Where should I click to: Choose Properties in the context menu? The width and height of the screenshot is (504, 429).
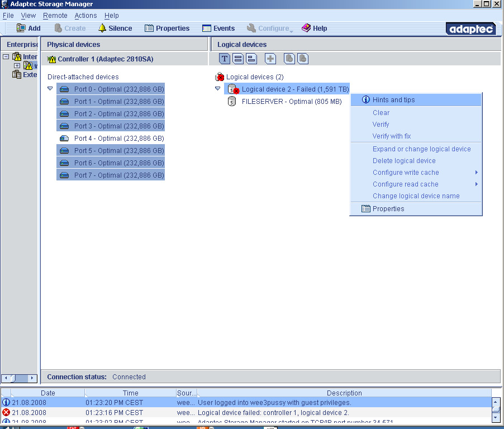[x=416, y=208]
